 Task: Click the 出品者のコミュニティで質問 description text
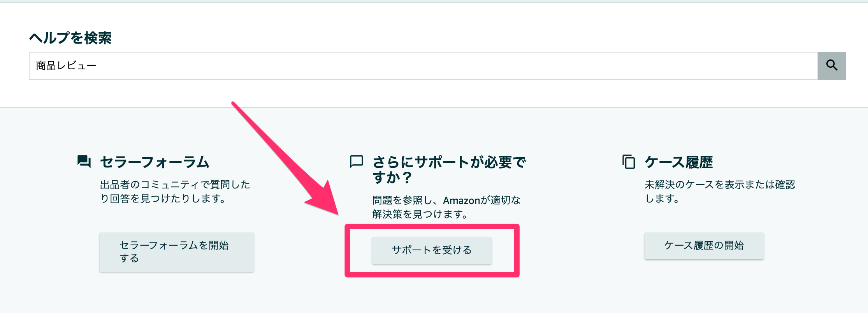175,192
